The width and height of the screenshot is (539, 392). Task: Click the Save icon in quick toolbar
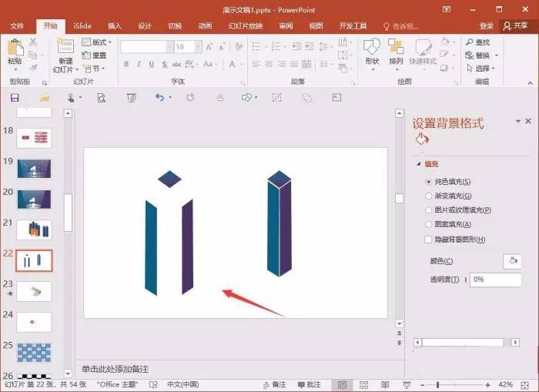(15, 98)
